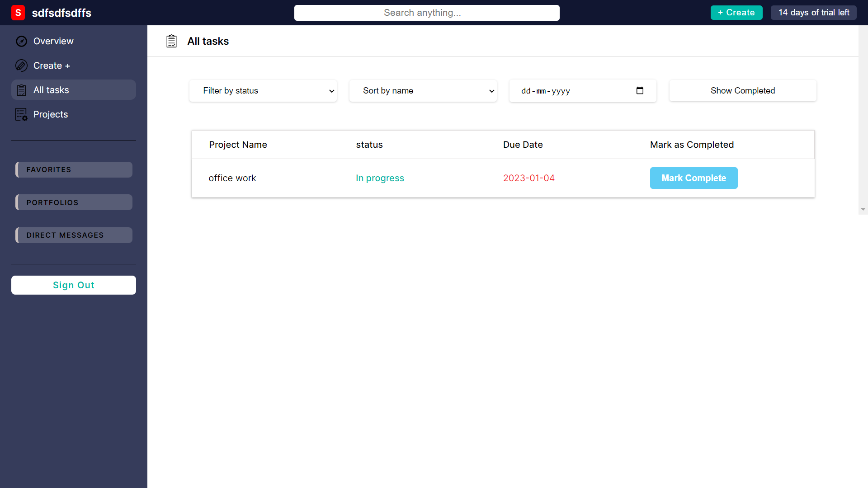Click the pencil icon next to Create +
This screenshot has width=868, height=488.
pyautogui.click(x=21, y=66)
